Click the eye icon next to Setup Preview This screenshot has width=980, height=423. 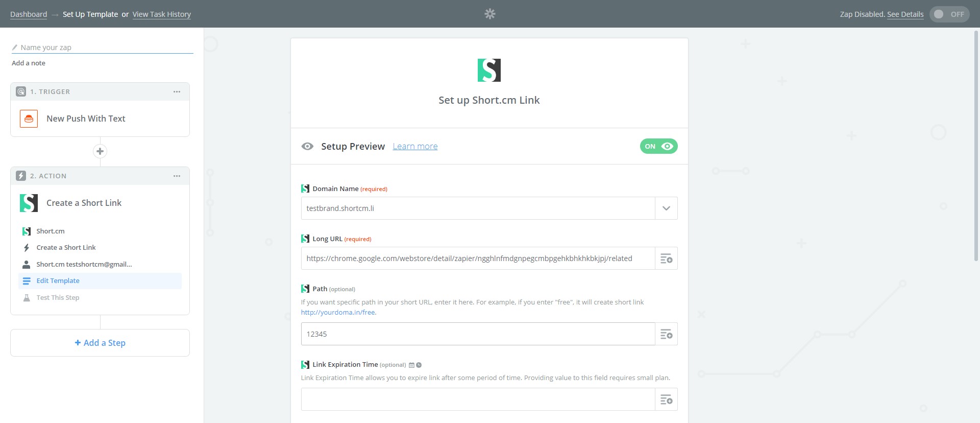click(307, 147)
